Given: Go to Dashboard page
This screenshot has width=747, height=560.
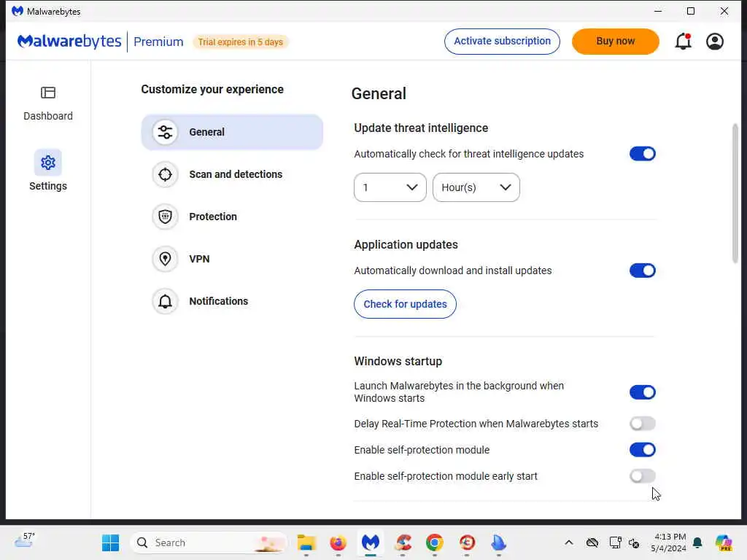Looking at the screenshot, I should (48, 104).
